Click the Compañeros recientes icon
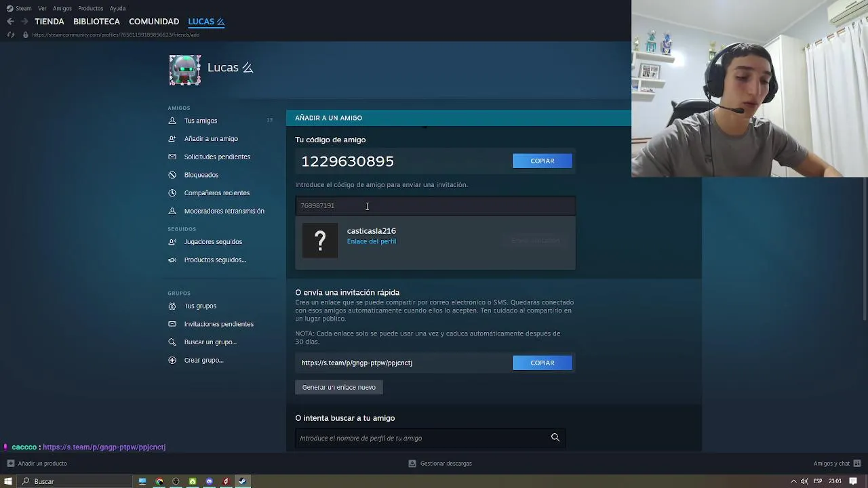 click(x=172, y=192)
